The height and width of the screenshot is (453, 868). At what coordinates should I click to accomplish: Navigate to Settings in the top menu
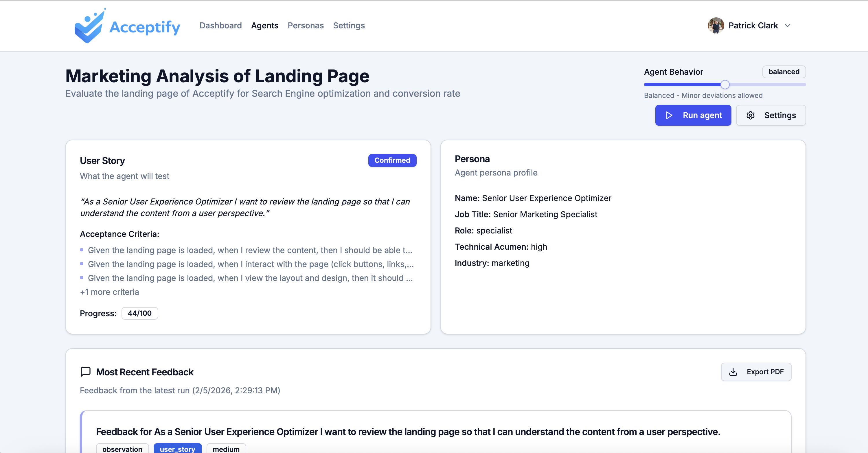349,25
